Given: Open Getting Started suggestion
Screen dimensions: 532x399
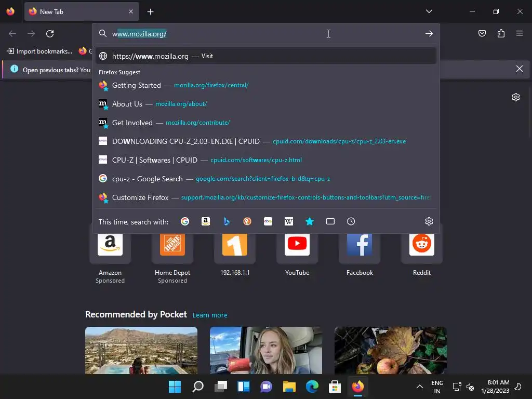Looking at the screenshot, I should coord(265,85).
